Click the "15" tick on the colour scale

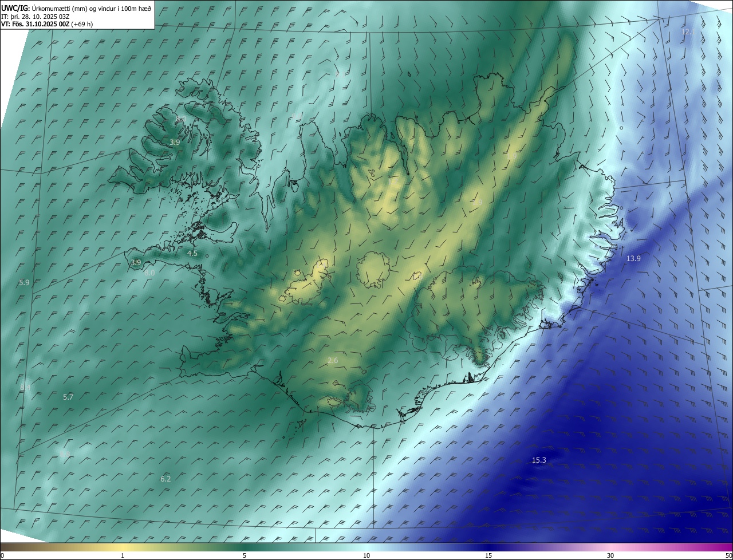488,555
